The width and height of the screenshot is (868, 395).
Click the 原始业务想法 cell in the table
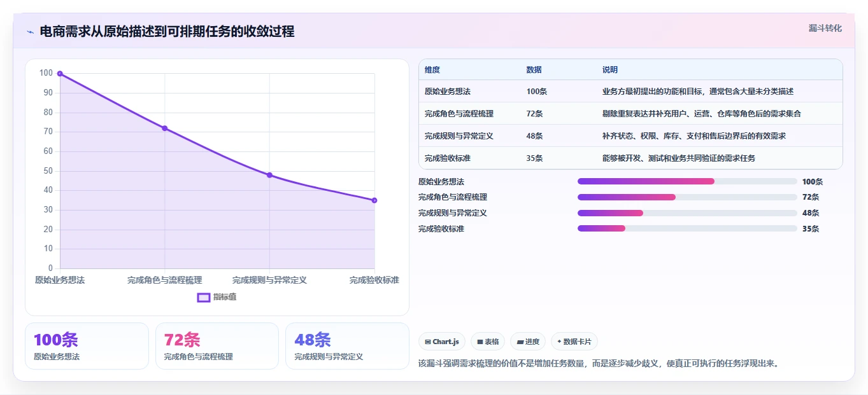[x=448, y=92]
